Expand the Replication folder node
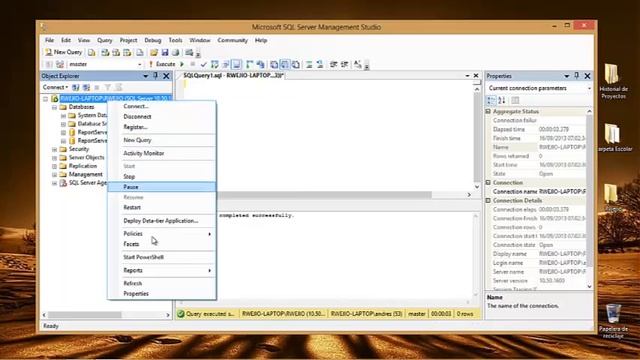 [x=54, y=167]
